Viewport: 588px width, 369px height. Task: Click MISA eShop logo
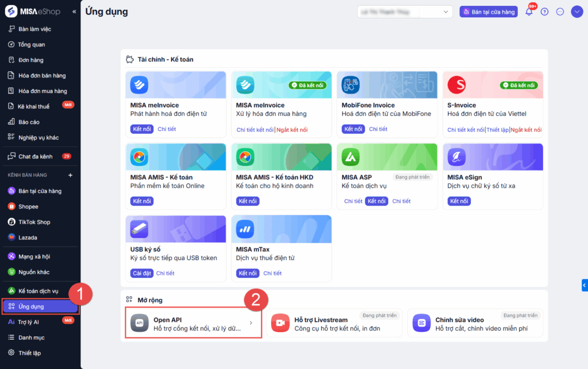pos(33,11)
